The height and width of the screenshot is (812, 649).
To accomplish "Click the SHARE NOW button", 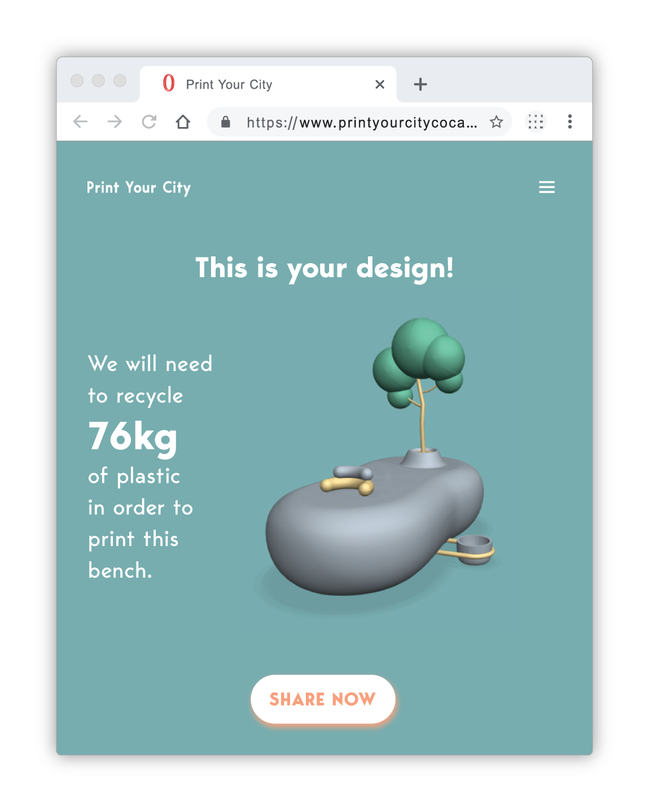I will tap(323, 699).
